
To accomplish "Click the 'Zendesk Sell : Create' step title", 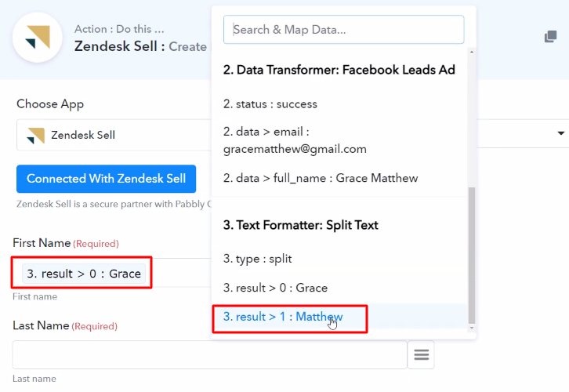I will point(140,46).
